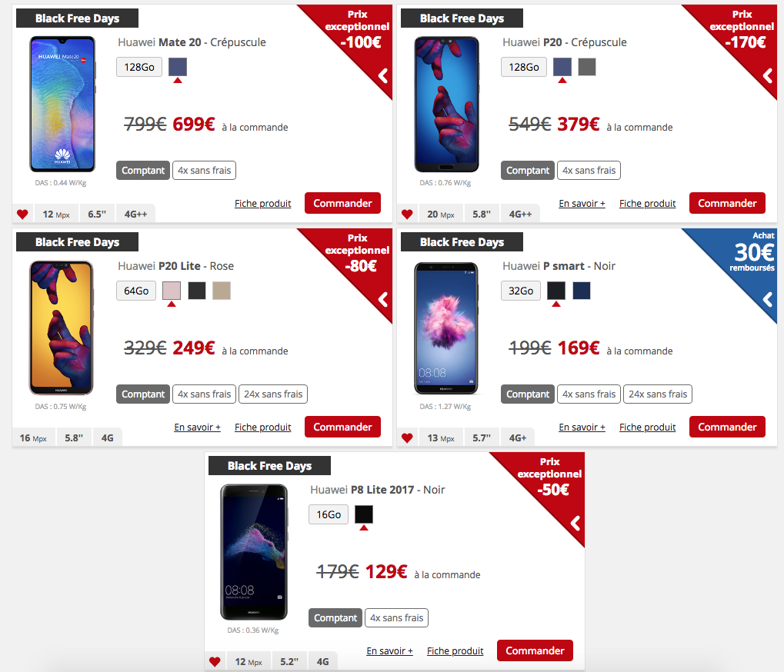Open Fiche produit link for P8 Lite 2017
784x672 pixels.
[x=455, y=651]
